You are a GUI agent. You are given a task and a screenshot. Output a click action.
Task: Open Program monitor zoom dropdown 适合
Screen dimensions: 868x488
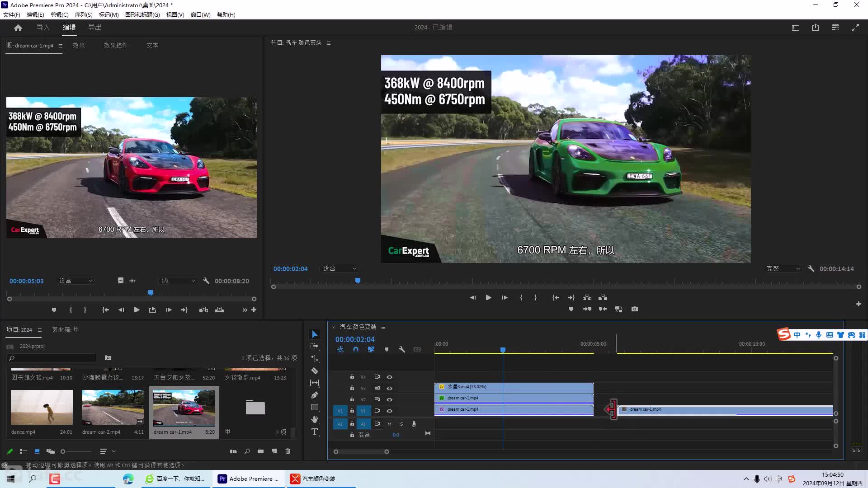pyautogui.click(x=340, y=268)
